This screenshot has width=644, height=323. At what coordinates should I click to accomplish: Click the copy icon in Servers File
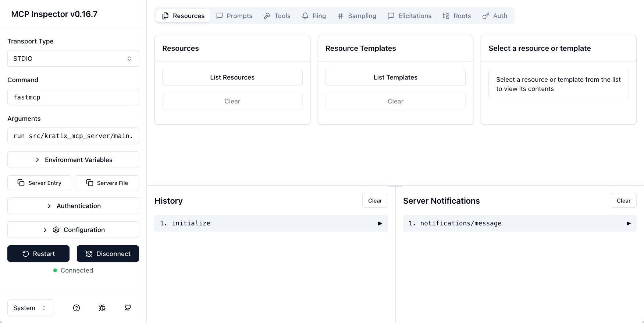point(90,183)
